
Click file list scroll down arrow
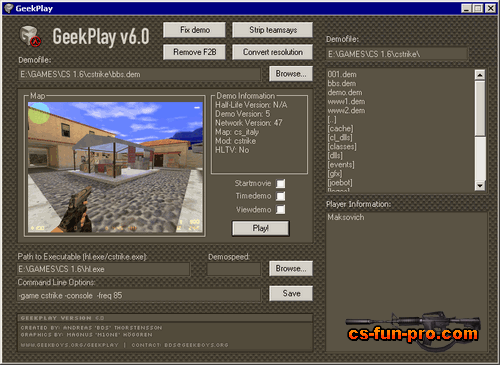click(x=480, y=186)
